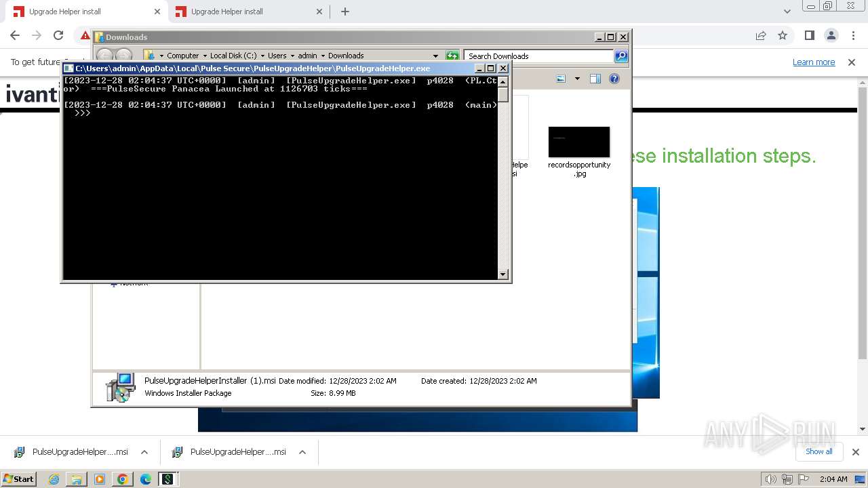Image resolution: width=868 pixels, height=488 pixels.
Task: Dismiss the Chrome info bar
Action: [x=852, y=62]
